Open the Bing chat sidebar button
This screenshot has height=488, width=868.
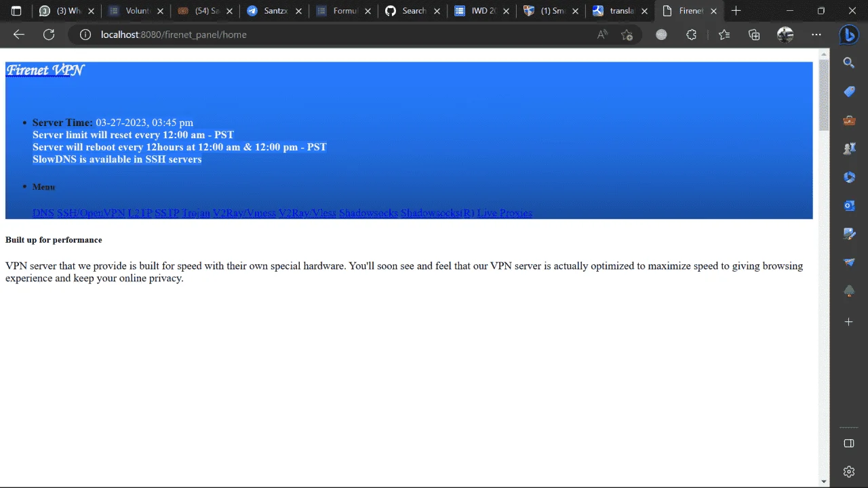[848, 35]
